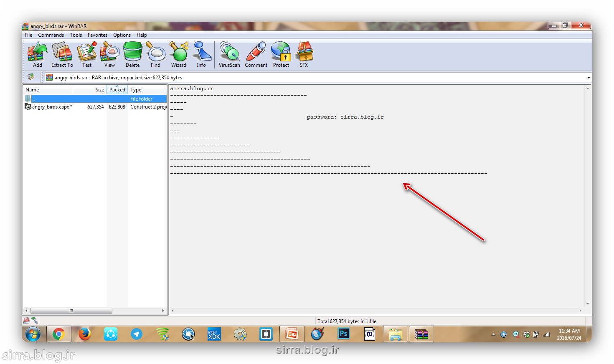Click the Comment toolbar icon

(x=256, y=54)
